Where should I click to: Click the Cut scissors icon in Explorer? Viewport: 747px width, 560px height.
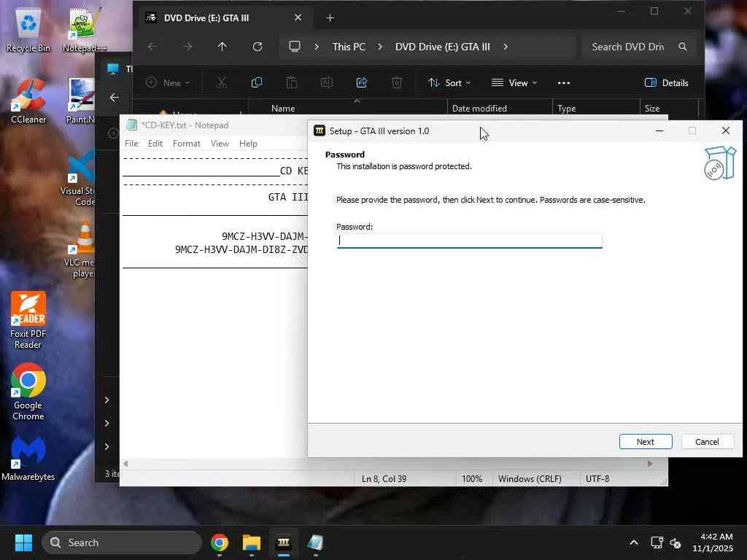(222, 82)
